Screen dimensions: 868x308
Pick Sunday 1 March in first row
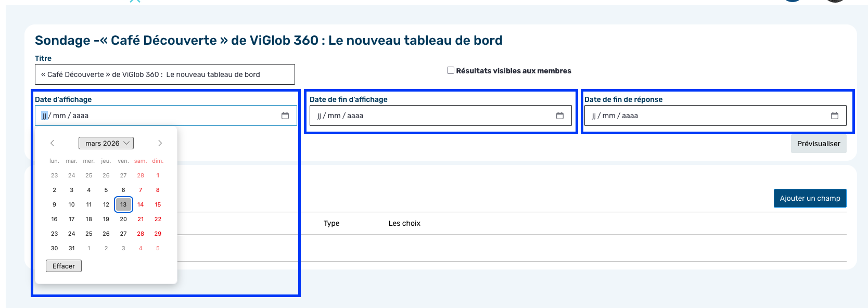pos(158,175)
